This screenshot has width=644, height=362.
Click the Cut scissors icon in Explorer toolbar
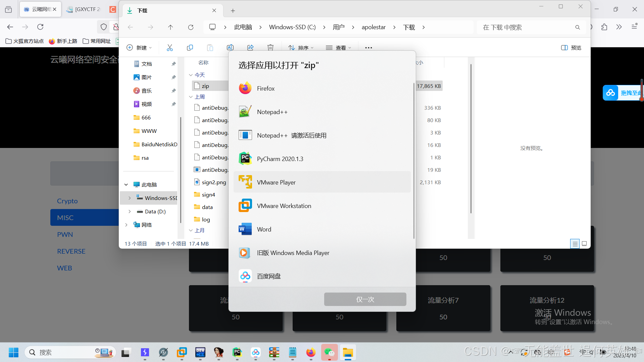click(170, 48)
